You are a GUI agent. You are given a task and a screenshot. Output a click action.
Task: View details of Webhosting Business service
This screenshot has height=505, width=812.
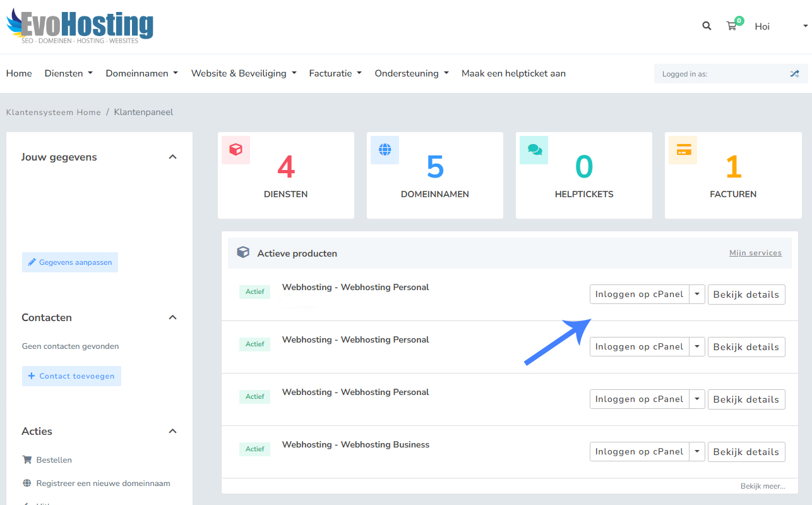tap(746, 452)
